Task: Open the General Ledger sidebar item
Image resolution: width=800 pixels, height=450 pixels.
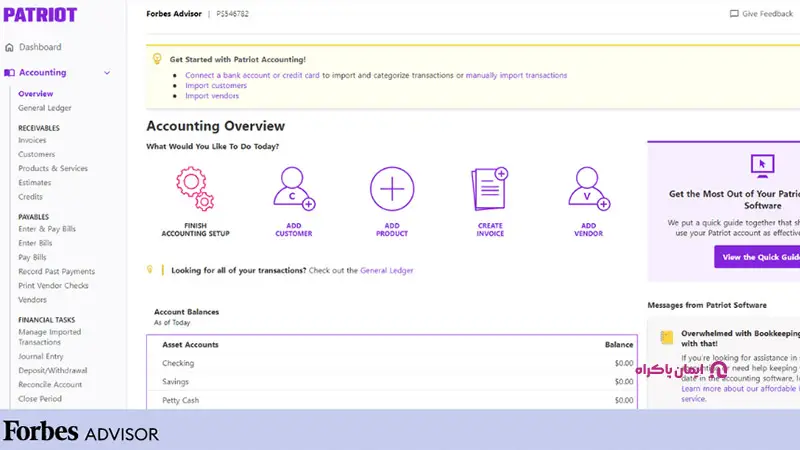Action: 44,108
